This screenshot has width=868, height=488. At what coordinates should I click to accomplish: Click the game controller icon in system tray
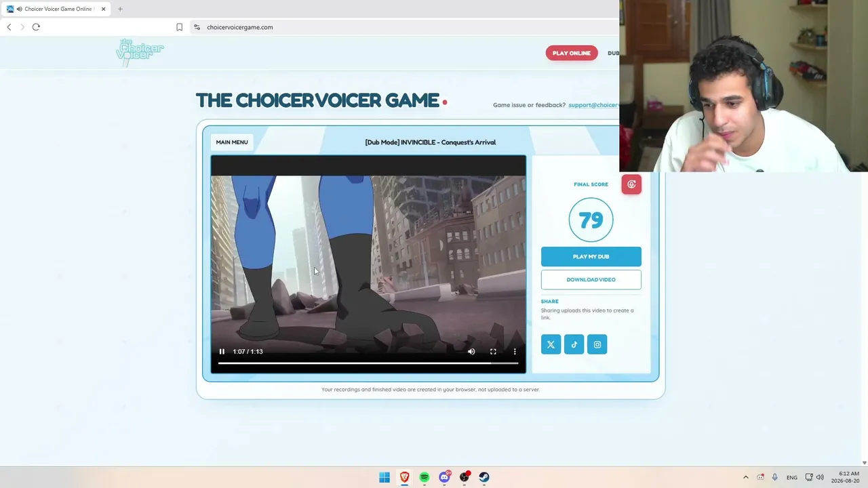pyautogui.click(x=760, y=477)
